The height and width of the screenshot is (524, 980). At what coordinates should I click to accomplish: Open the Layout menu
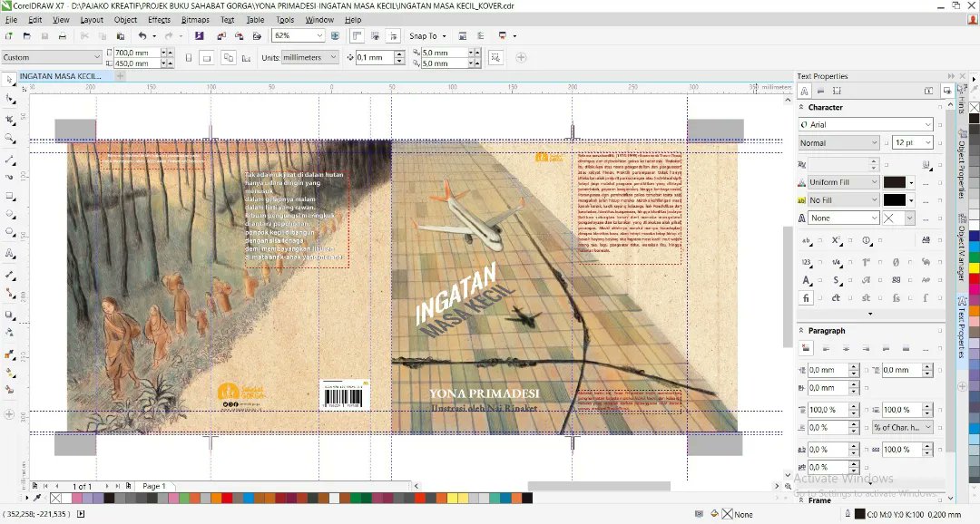coord(92,20)
